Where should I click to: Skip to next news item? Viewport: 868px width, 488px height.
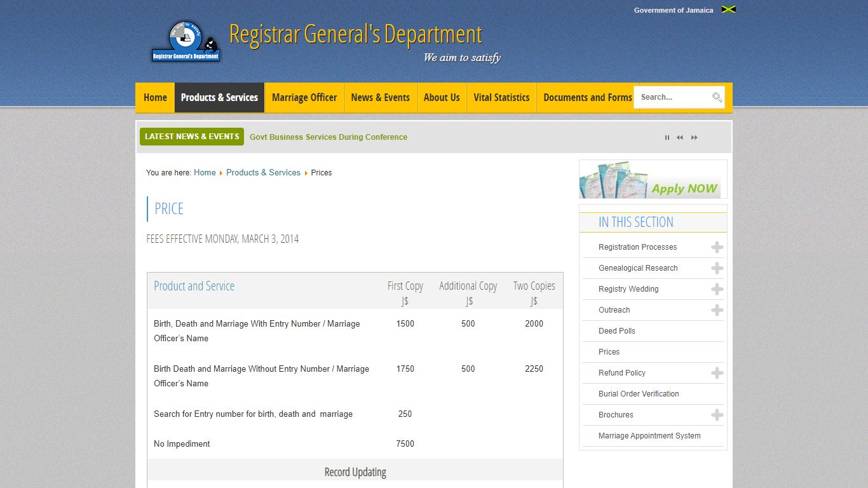695,137
